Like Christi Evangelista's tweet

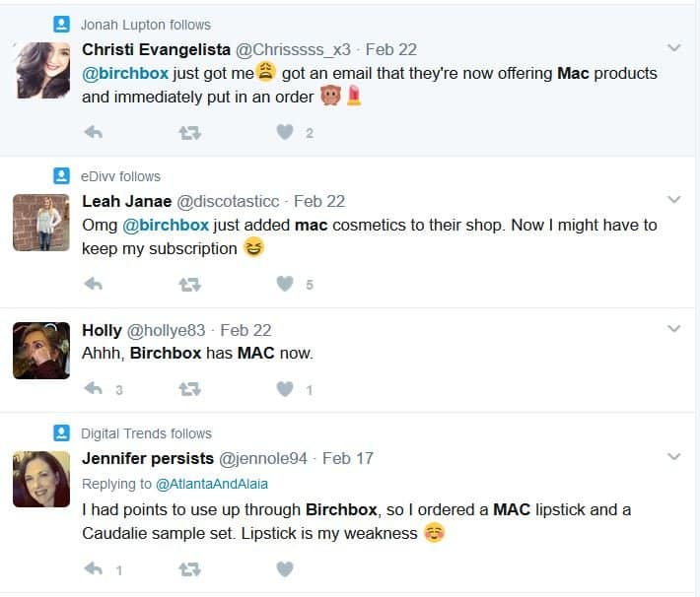coord(285,132)
